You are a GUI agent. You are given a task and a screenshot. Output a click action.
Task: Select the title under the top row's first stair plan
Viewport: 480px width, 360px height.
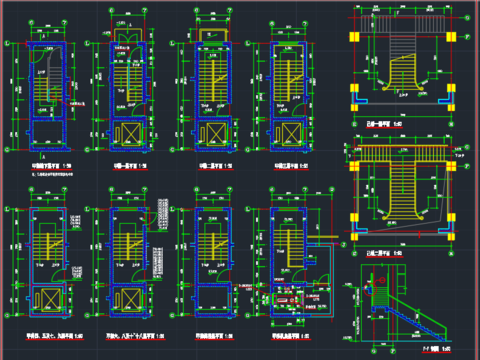pyautogui.click(x=52, y=166)
